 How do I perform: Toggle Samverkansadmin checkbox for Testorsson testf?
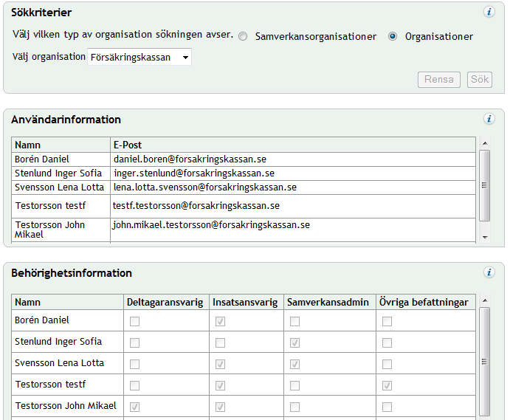294,385
